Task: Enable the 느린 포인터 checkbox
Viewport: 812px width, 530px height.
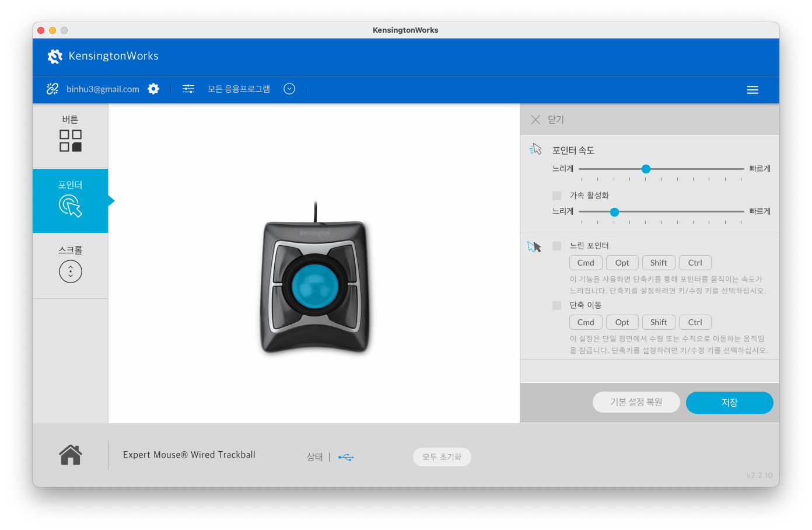Action: [x=556, y=246]
